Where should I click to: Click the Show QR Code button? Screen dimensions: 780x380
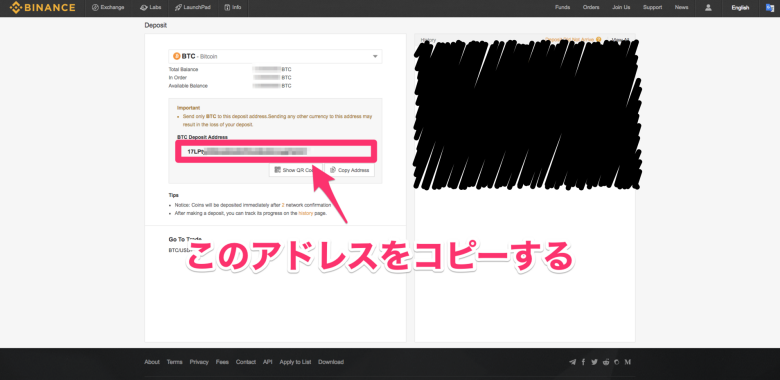(x=296, y=170)
